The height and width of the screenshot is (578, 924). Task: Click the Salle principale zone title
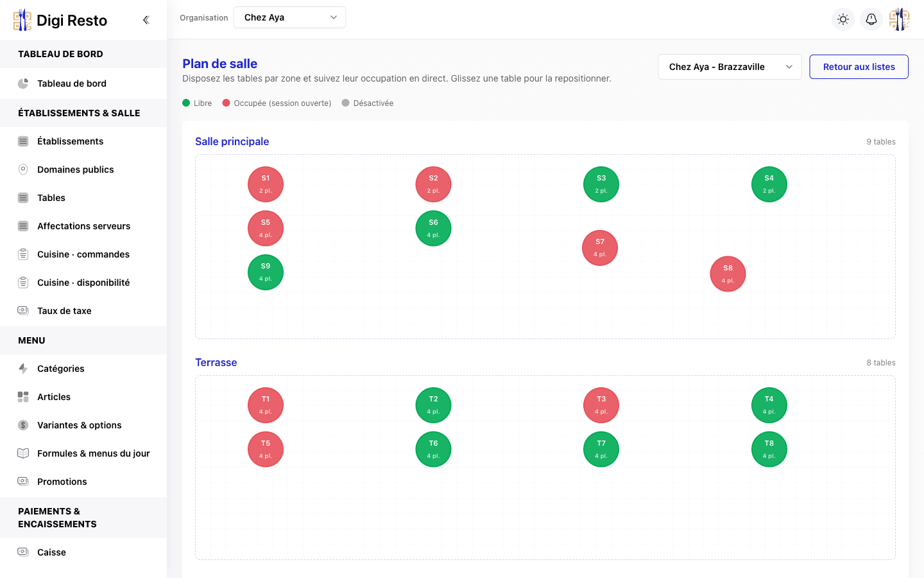coord(232,141)
